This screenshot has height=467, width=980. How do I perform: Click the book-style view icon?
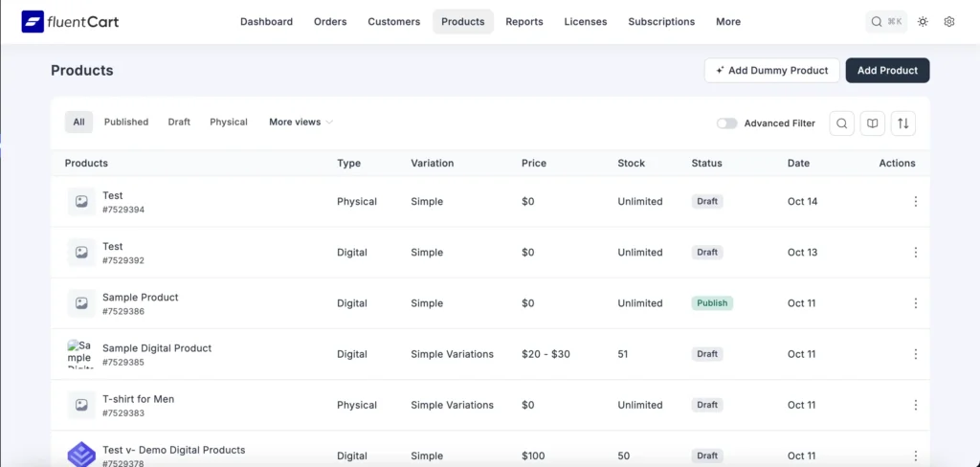pos(872,123)
